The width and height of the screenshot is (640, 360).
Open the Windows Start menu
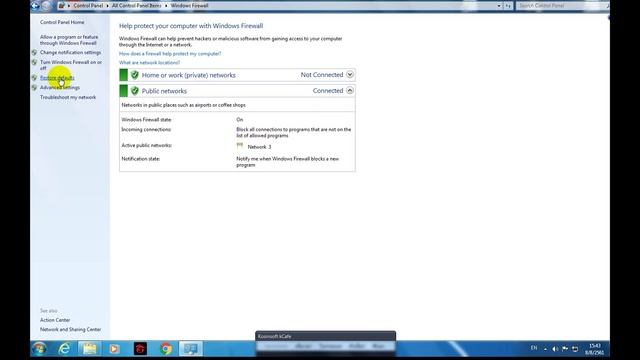[x=40, y=349]
